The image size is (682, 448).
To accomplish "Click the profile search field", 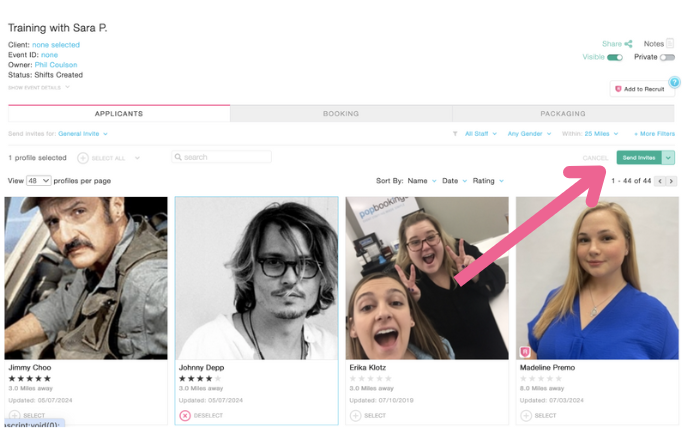I will pos(221,157).
